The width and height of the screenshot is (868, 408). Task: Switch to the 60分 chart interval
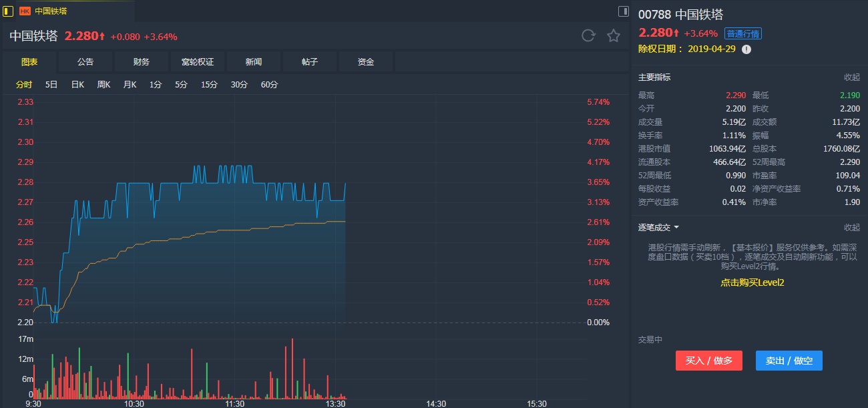tap(269, 85)
